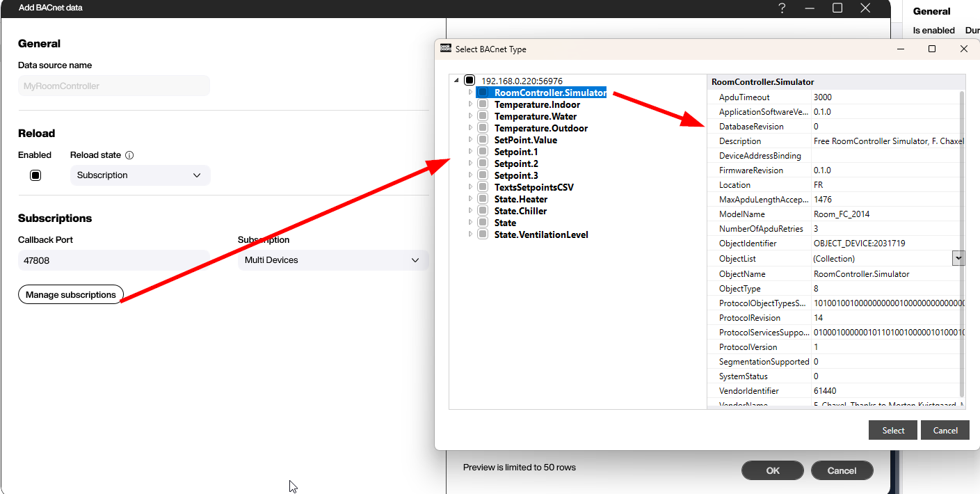Expand the Temperature.Indoor node

[469, 104]
